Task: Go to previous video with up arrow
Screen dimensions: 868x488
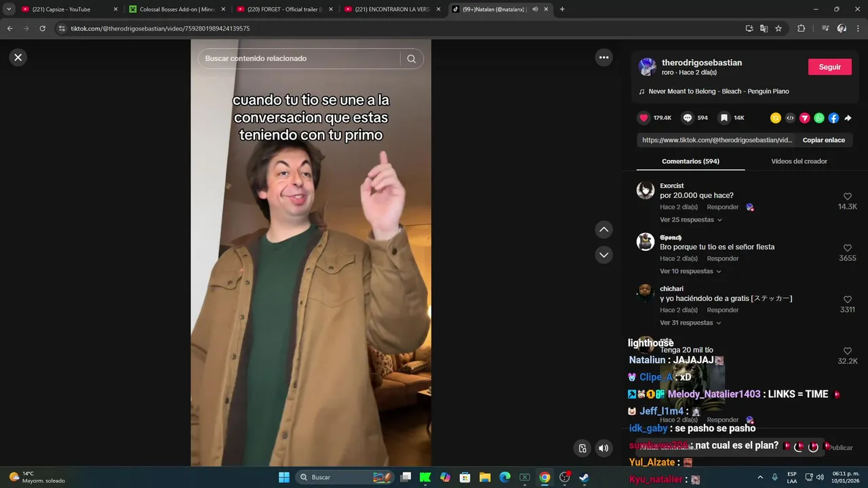Action: tap(604, 230)
